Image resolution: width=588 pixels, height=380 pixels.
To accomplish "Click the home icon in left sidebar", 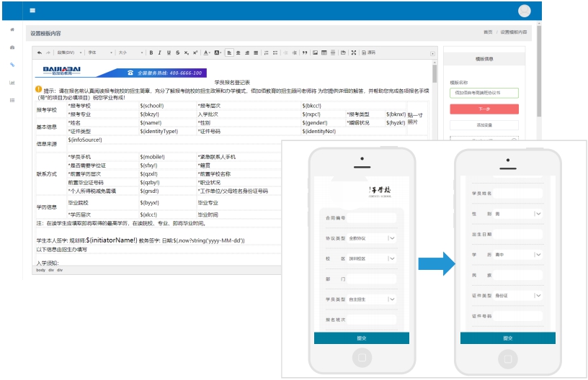I will click(x=12, y=30).
